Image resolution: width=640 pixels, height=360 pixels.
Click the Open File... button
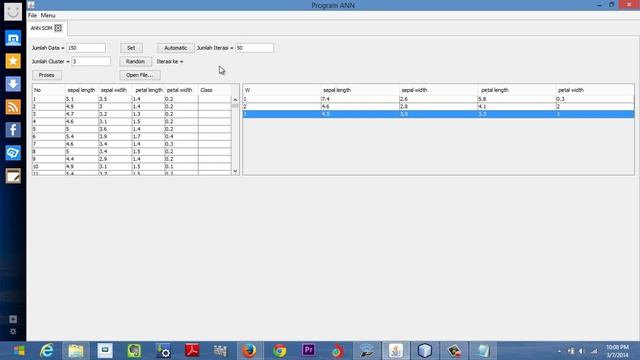point(140,75)
